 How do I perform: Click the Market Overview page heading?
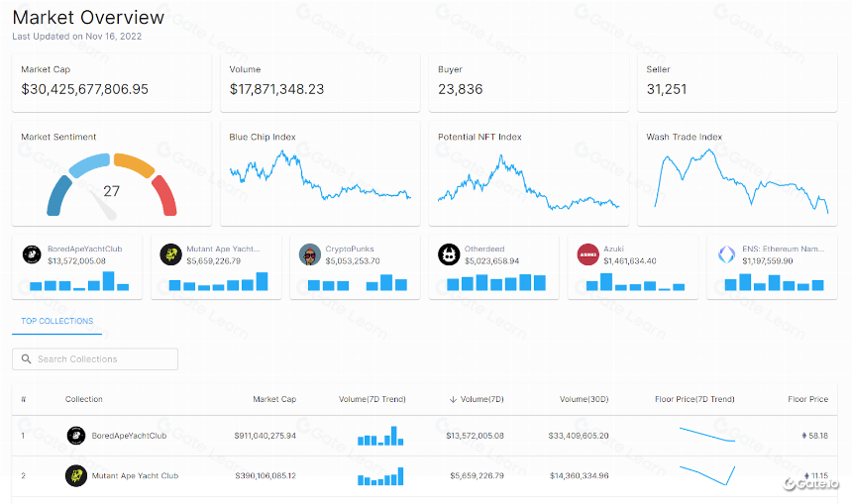pos(88,18)
